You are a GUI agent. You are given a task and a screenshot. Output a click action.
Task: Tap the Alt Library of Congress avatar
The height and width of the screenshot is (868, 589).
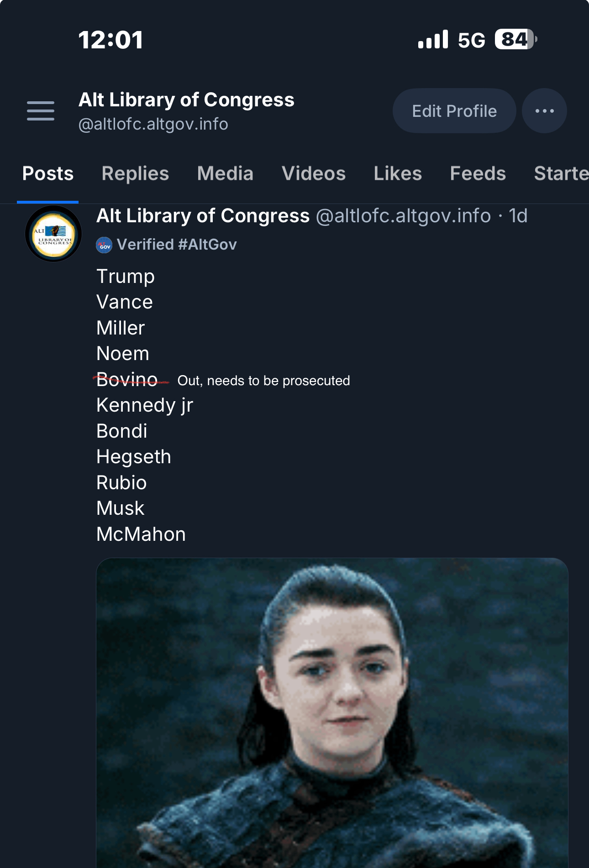53,234
